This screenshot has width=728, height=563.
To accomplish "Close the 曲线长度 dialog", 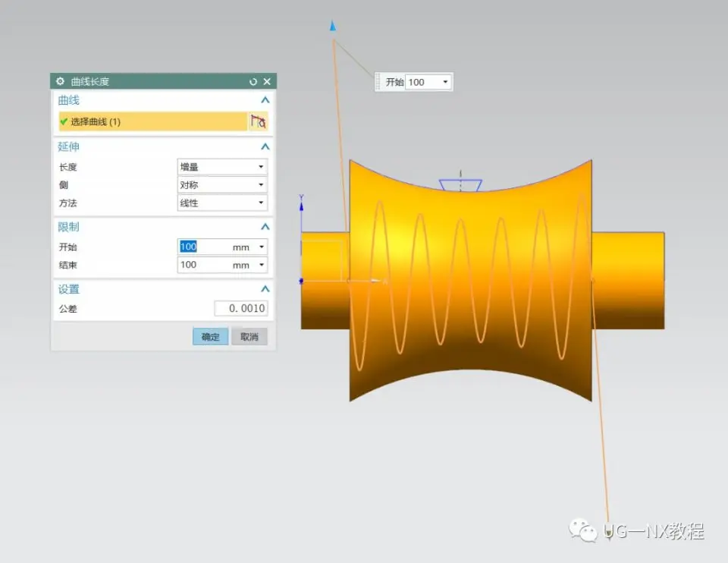I will pyautogui.click(x=267, y=82).
